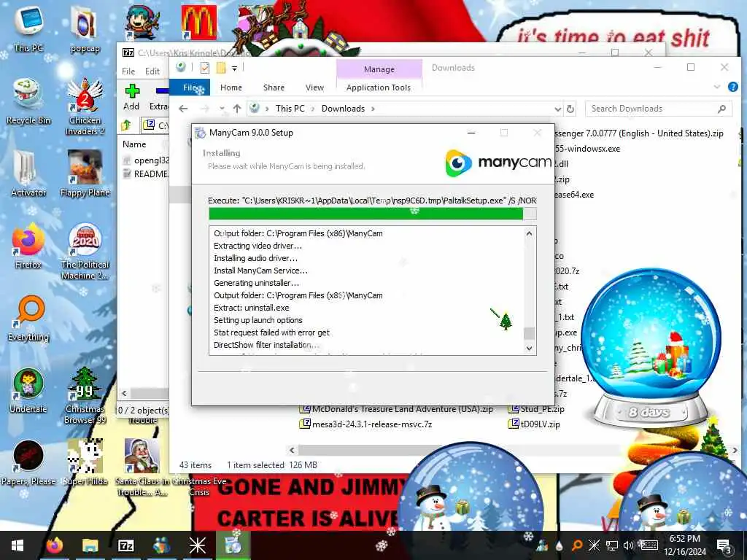
Task: Click the Properties quick access icon
Action: [x=205, y=68]
